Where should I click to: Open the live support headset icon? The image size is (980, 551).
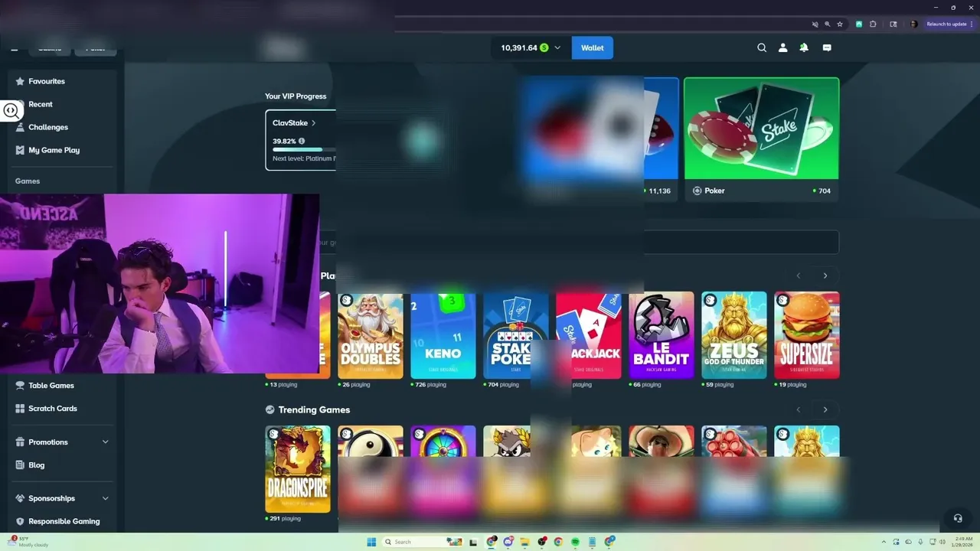click(957, 518)
